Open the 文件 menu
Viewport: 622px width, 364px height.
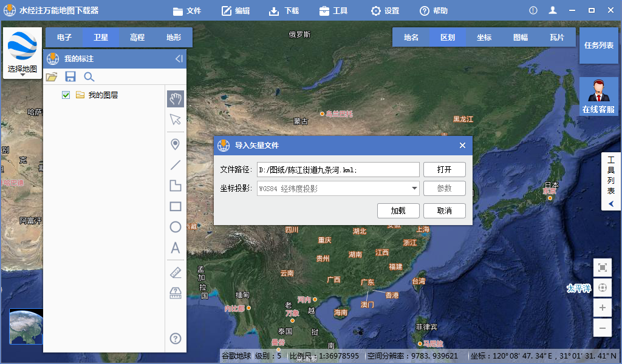tap(187, 11)
